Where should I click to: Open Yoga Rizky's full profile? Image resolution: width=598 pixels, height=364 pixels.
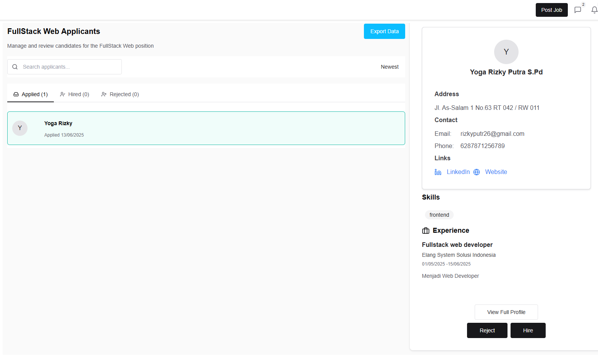coord(506,312)
